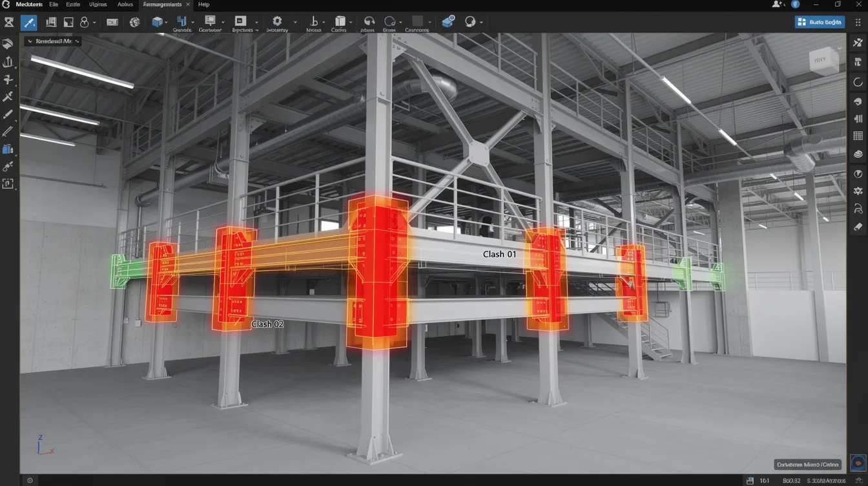This screenshot has width=868, height=486.
Task: Expand the arrow beside the figure-eight icon
Action: tap(94, 23)
